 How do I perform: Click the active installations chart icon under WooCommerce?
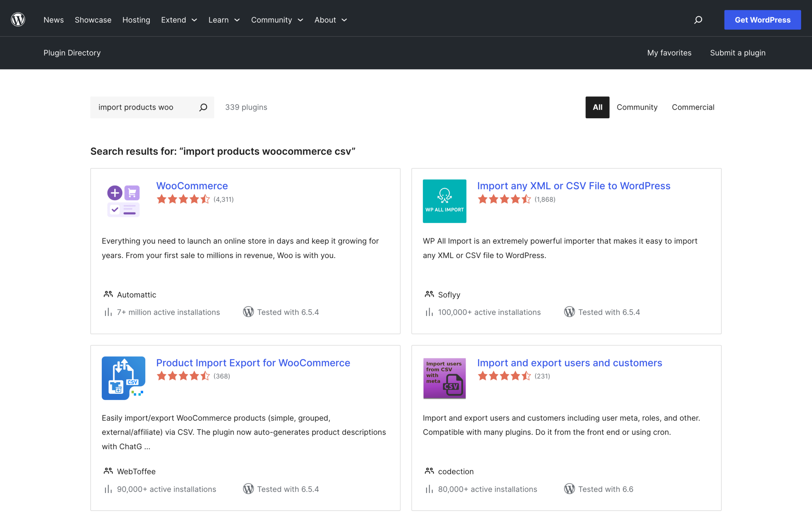[x=108, y=312]
